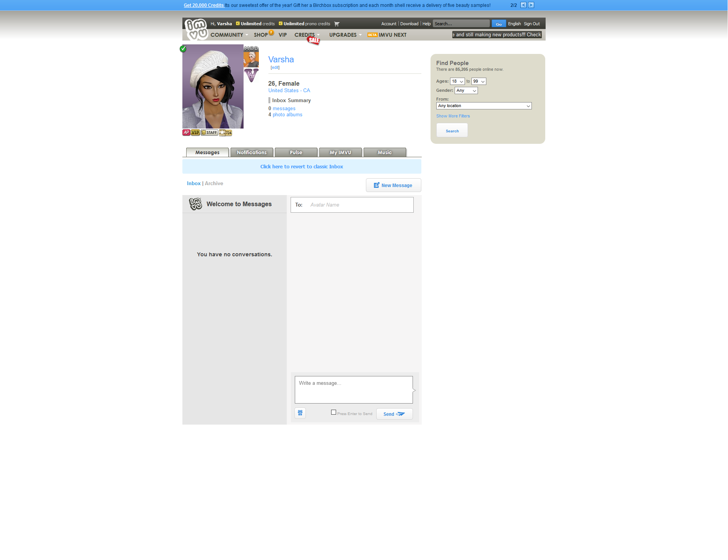The width and height of the screenshot is (728, 560).
Task: Click the IMVU logo beside Welcome to Messages
Action: pyautogui.click(x=195, y=204)
